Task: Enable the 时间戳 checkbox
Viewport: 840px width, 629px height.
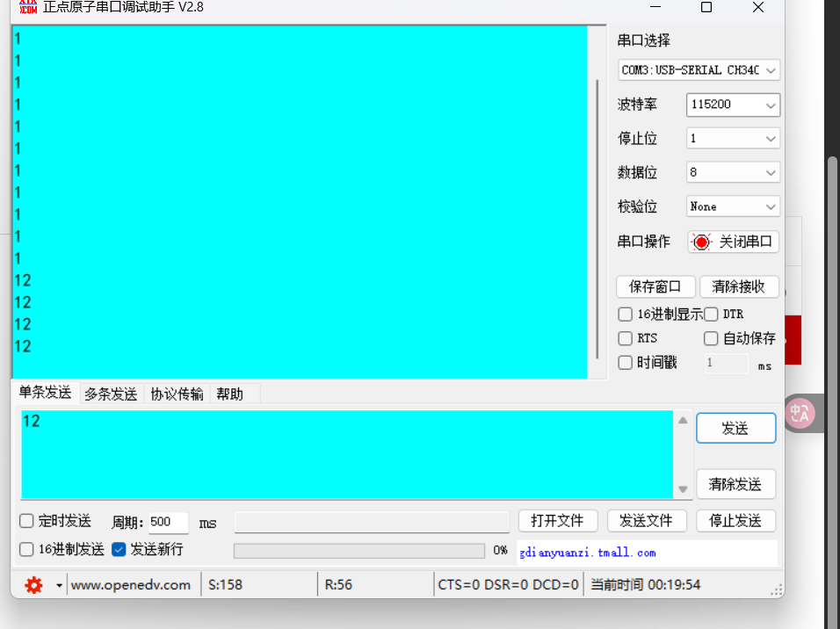Action: [x=626, y=363]
